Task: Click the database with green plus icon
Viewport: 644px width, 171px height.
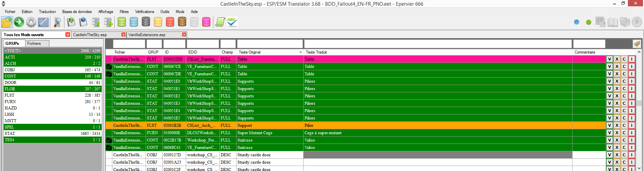Action: 108,22
